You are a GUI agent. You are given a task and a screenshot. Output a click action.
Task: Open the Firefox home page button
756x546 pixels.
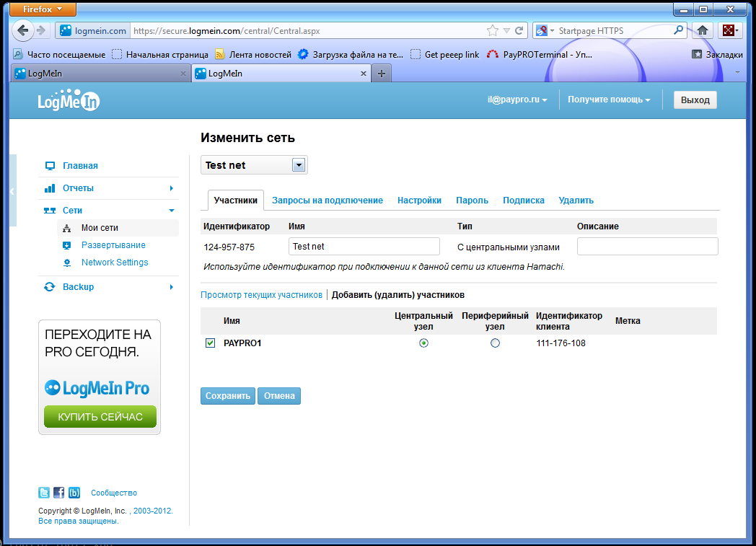click(x=701, y=30)
